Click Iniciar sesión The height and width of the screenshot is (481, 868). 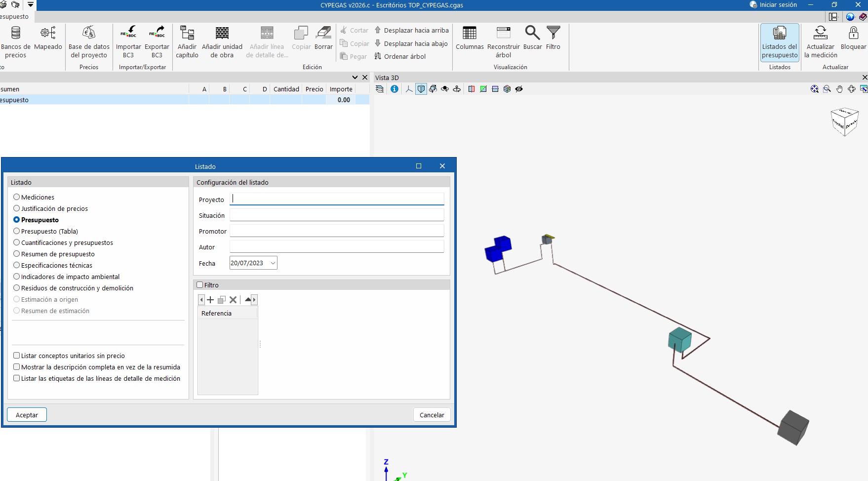tap(773, 5)
